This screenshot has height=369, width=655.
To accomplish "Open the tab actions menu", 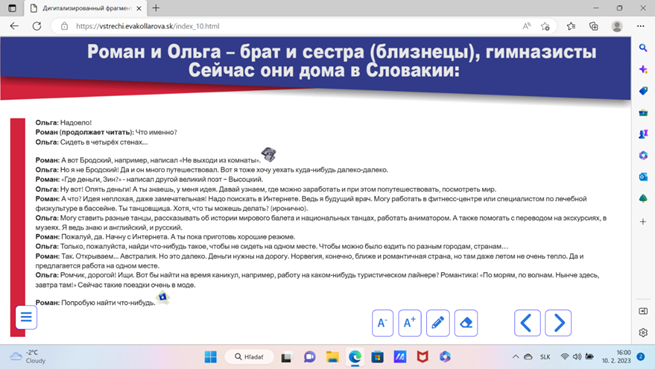I will point(12,8).
